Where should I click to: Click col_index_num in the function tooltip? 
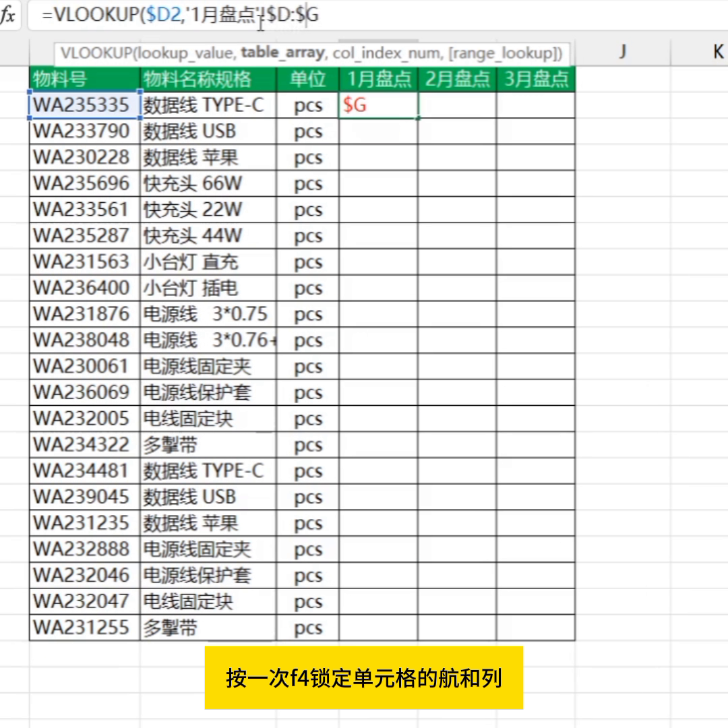pos(387,53)
